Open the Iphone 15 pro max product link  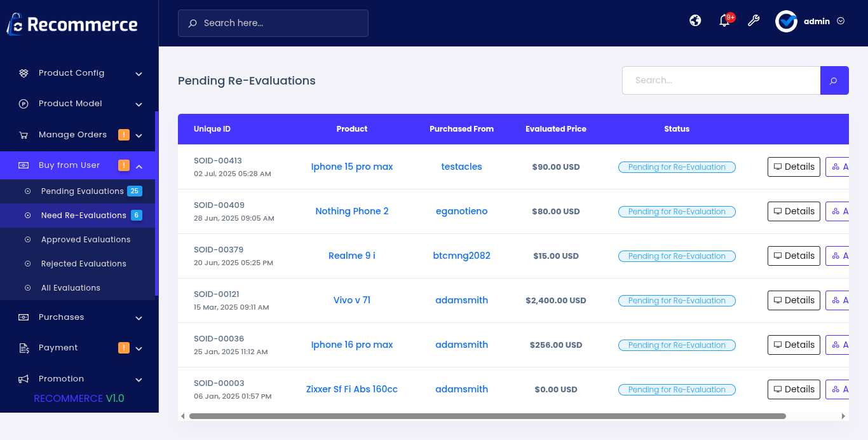click(x=352, y=167)
